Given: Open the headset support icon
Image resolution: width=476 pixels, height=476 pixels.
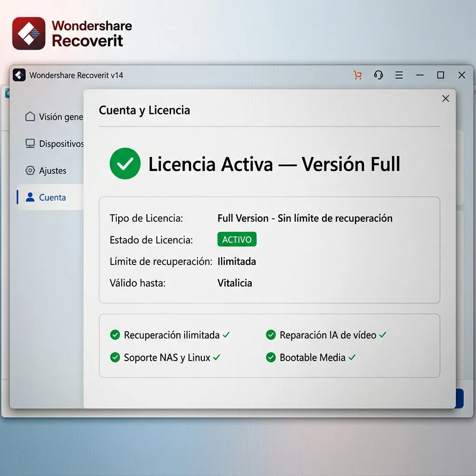Looking at the screenshot, I should (x=378, y=75).
